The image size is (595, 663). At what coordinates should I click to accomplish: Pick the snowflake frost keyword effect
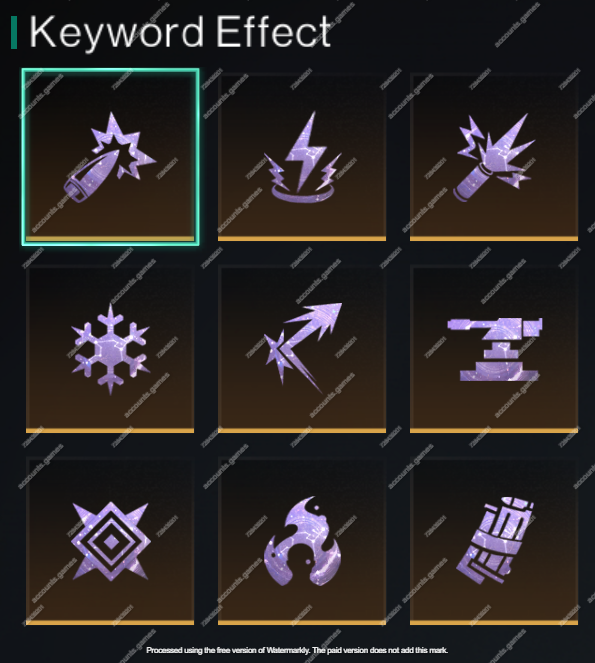coord(110,349)
